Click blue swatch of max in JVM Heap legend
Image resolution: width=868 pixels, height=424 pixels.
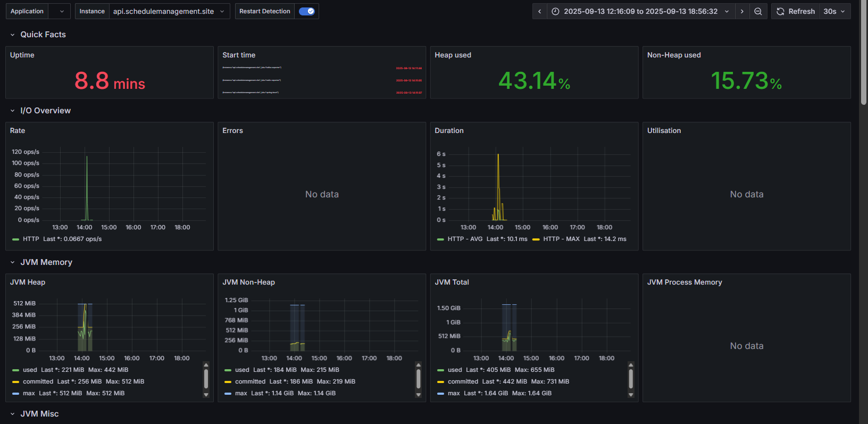[16, 394]
